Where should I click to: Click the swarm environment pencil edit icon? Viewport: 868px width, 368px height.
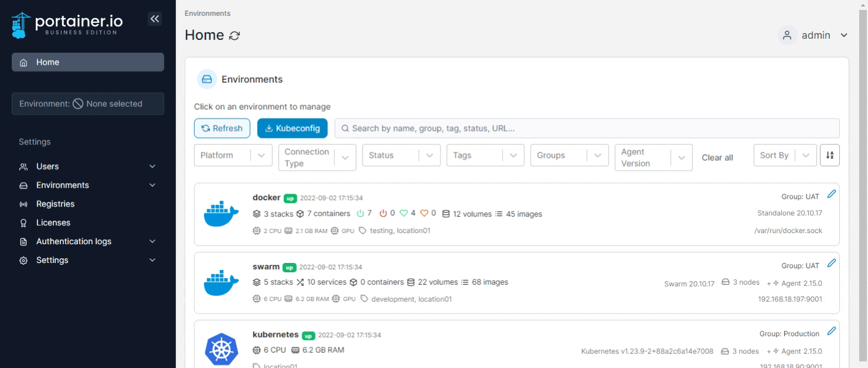click(831, 264)
